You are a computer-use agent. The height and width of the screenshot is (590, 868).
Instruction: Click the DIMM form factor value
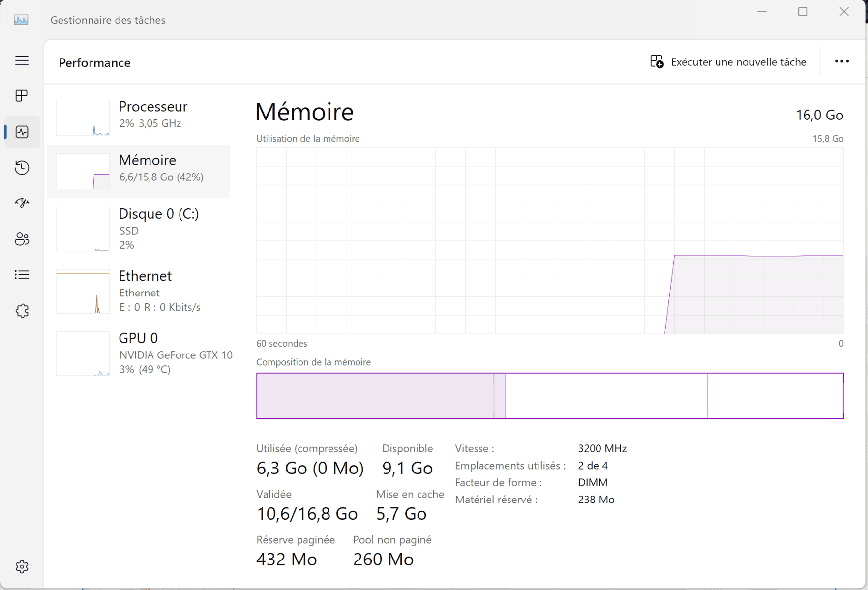pos(593,482)
